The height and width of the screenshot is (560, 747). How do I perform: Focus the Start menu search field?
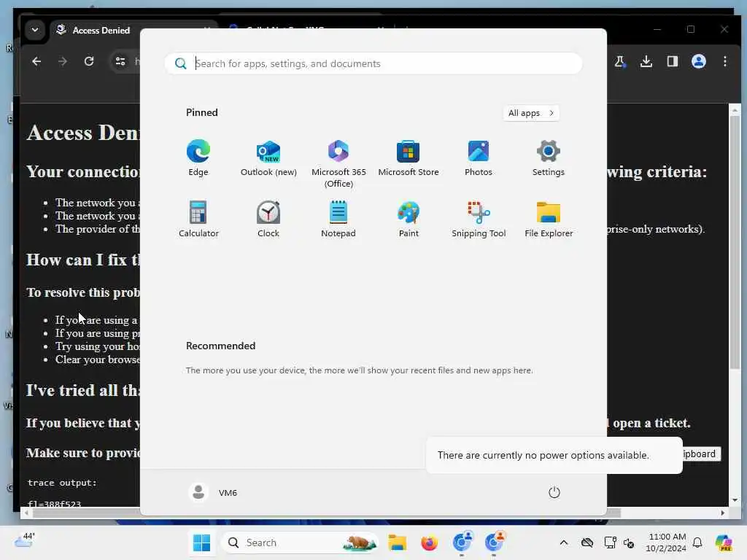click(x=373, y=63)
